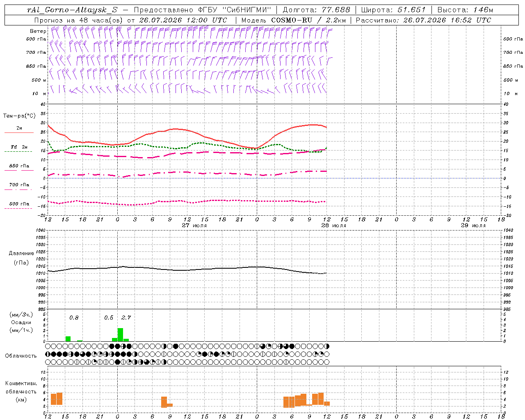Click the Долгота: 77.688 field

pos(317,10)
